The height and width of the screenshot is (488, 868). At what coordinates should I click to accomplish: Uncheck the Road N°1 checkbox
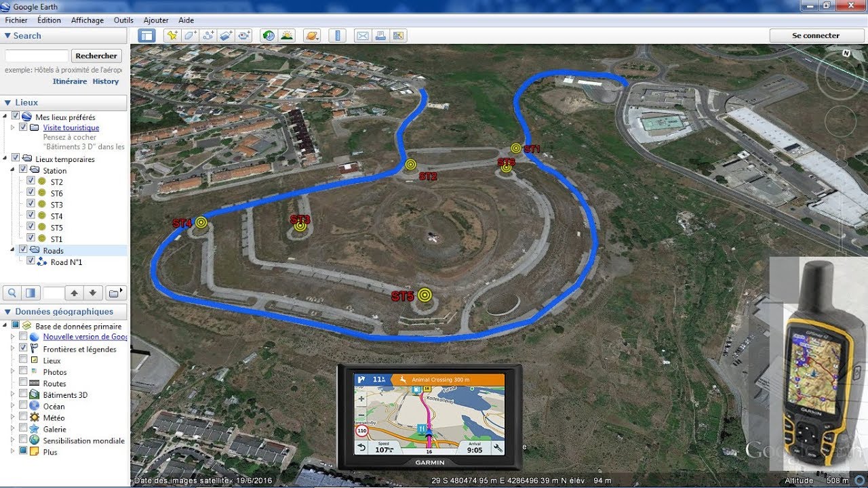click(x=31, y=262)
